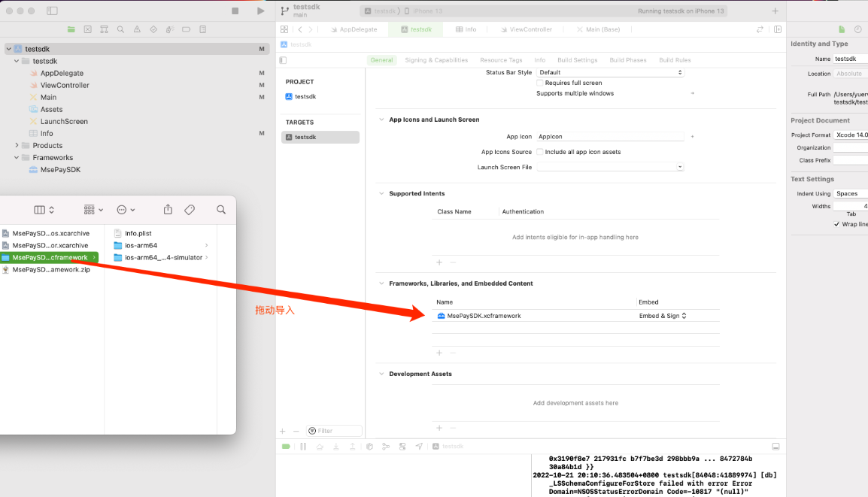Click the App Icon text field
Image resolution: width=868 pixels, height=497 pixels.
610,137
